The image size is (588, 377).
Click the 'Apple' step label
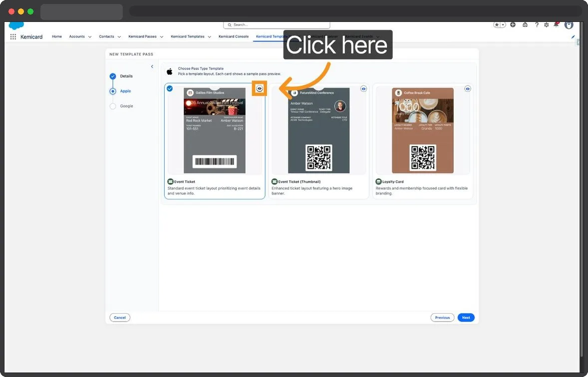pos(125,91)
